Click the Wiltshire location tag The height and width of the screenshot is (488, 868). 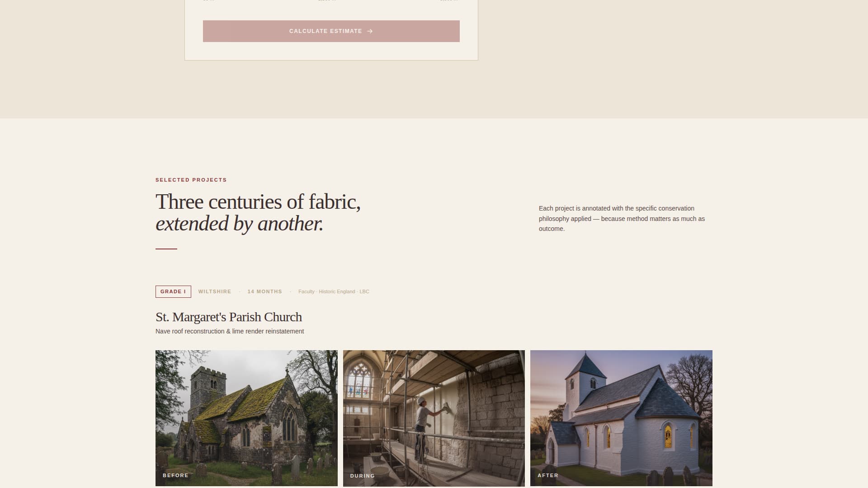point(214,291)
